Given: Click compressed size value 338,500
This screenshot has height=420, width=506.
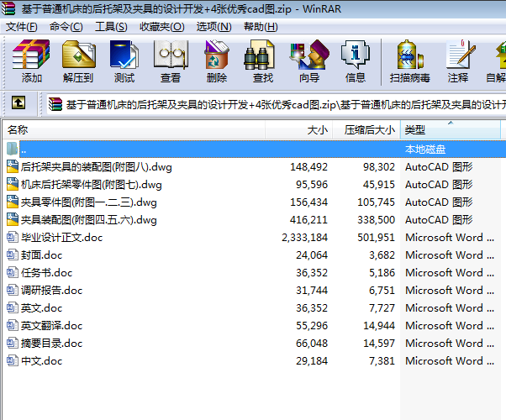Looking at the screenshot, I should tap(376, 220).
